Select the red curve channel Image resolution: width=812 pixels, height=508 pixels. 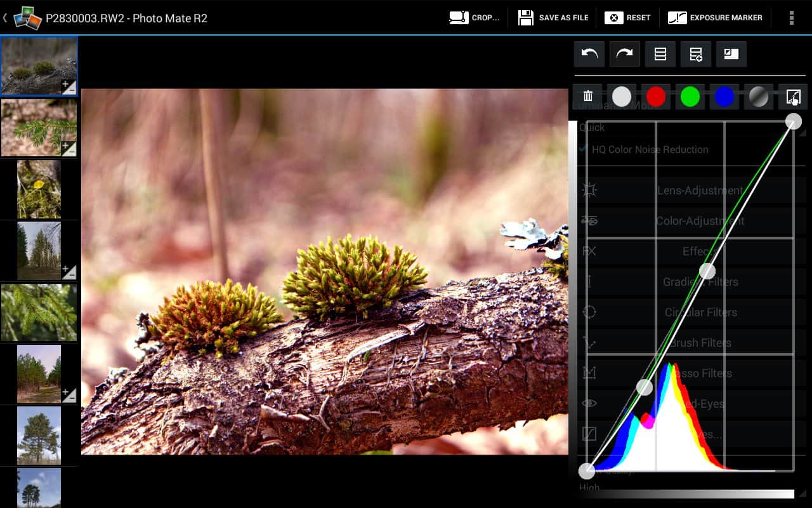coord(656,97)
